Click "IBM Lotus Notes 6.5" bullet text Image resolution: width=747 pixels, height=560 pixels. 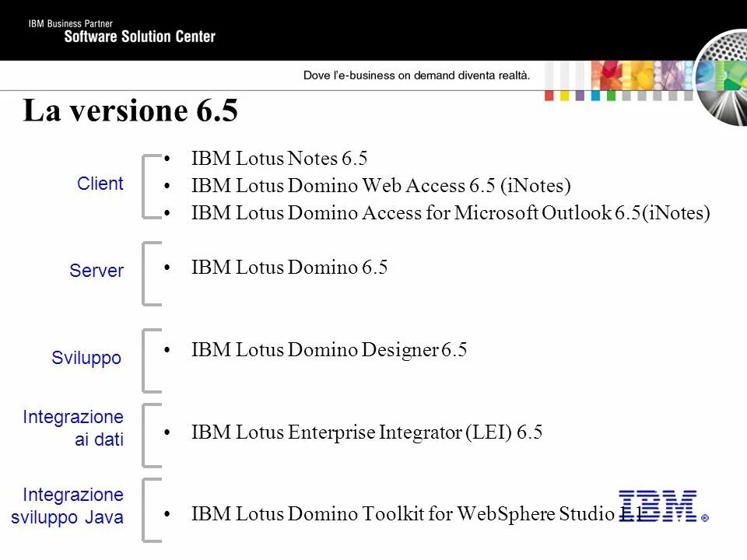pos(279,159)
